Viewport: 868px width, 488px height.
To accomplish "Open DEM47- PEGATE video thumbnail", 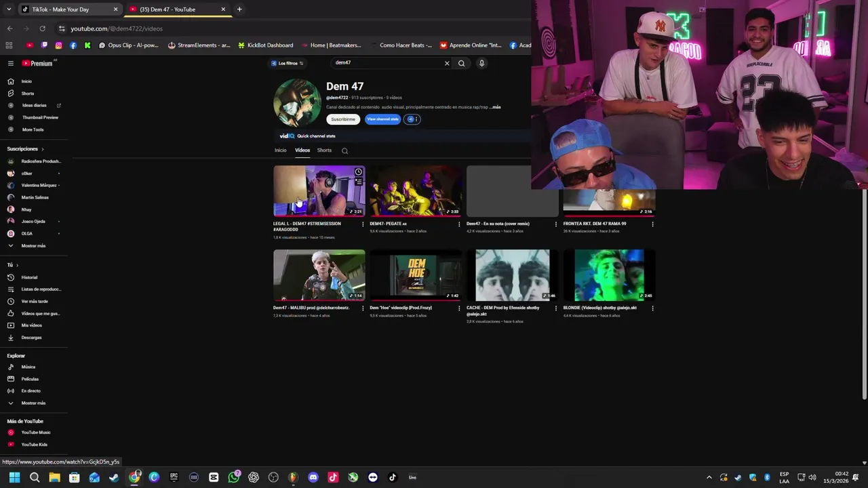I will [416, 191].
